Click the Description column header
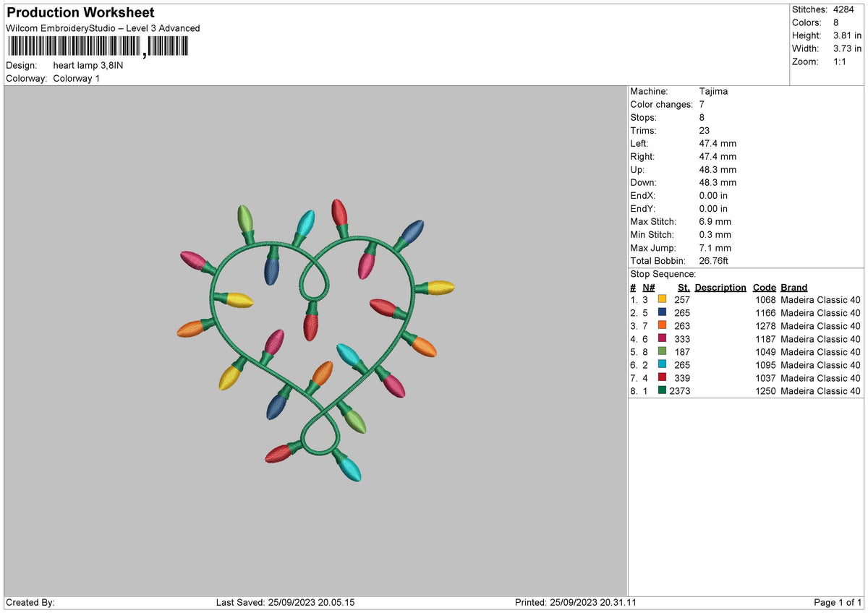This screenshot has width=868, height=613. (720, 288)
